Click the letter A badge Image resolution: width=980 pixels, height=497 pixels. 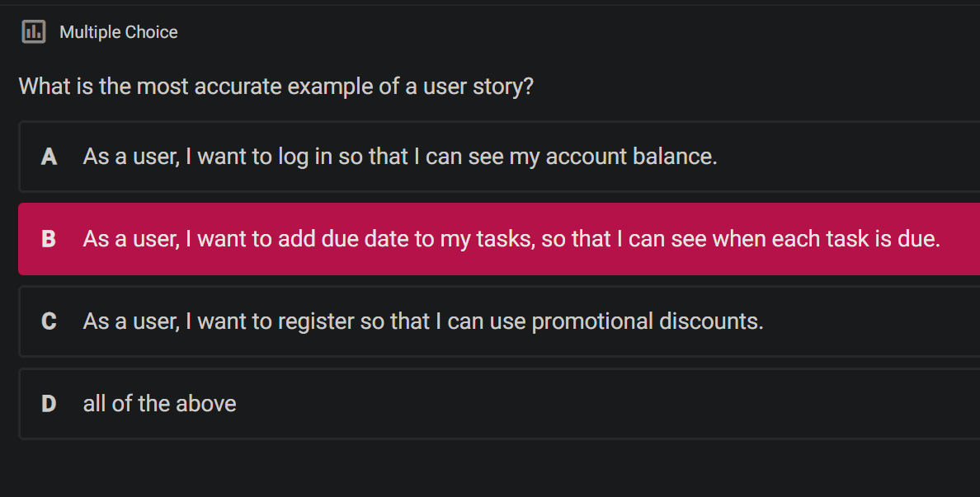coord(49,157)
